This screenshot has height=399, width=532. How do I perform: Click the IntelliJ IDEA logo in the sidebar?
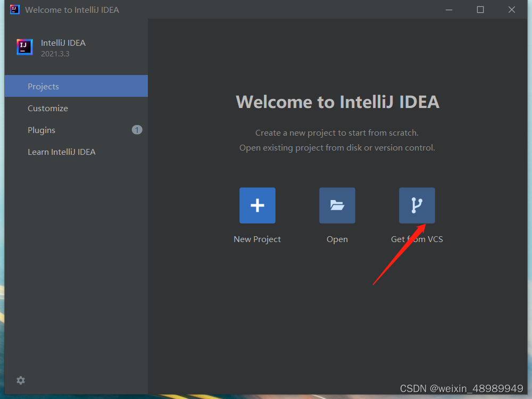tap(25, 47)
